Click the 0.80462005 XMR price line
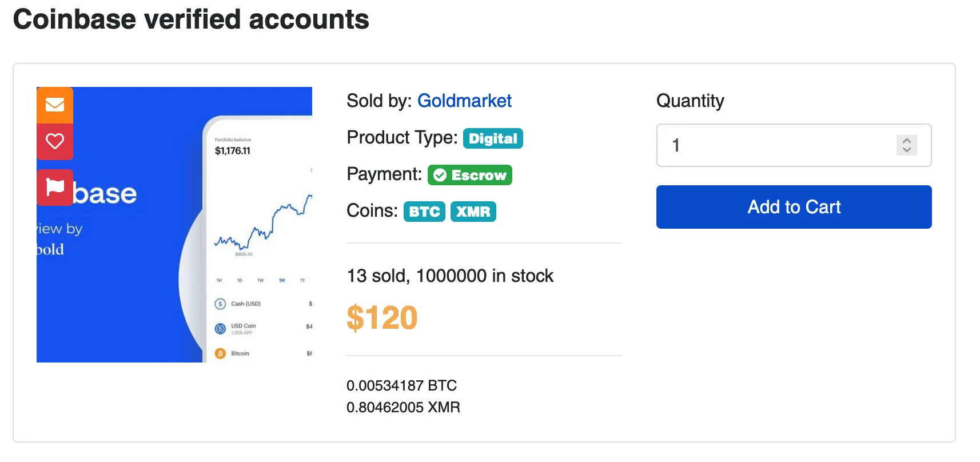The width and height of the screenshot is (980, 462). [x=403, y=407]
